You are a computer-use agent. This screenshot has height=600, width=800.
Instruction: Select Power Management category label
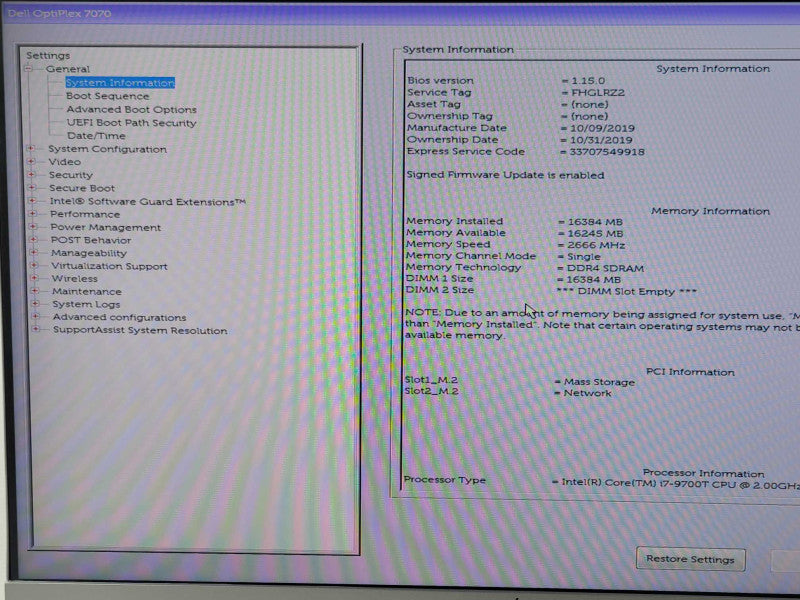106,228
